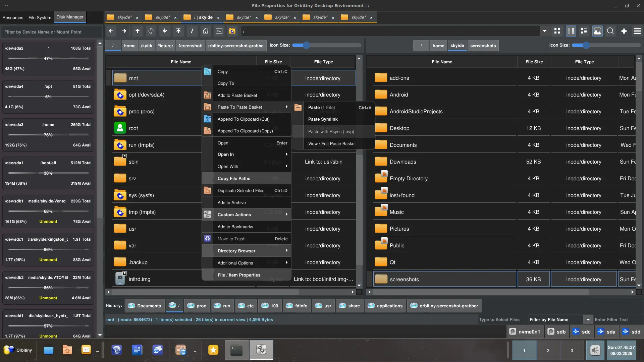Viewport: 644px width, 362px height.
Task: Unmount the /dev/sdb1 Ventoy drive
Action: pyautogui.click(x=48, y=222)
